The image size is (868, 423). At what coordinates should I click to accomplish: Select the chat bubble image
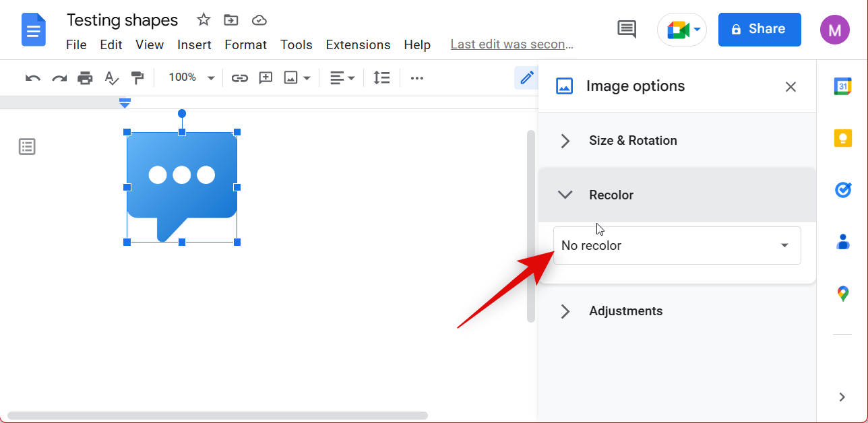click(182, 187)
